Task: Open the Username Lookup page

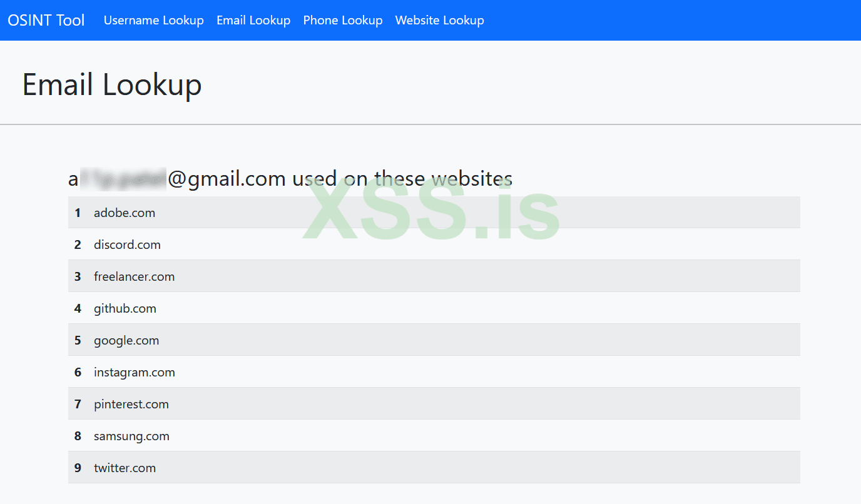Action: [x=154, y=20]
